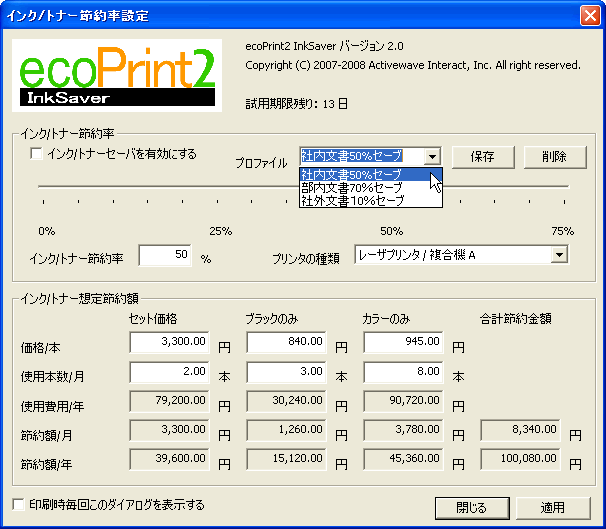Click カラーのみ 使用本数/月 field 8.00

(403, 372)
